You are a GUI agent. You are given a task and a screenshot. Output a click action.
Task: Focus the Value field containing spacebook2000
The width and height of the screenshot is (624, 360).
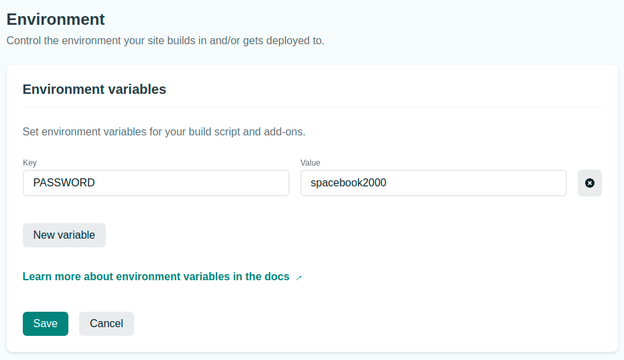click(433, 183)
